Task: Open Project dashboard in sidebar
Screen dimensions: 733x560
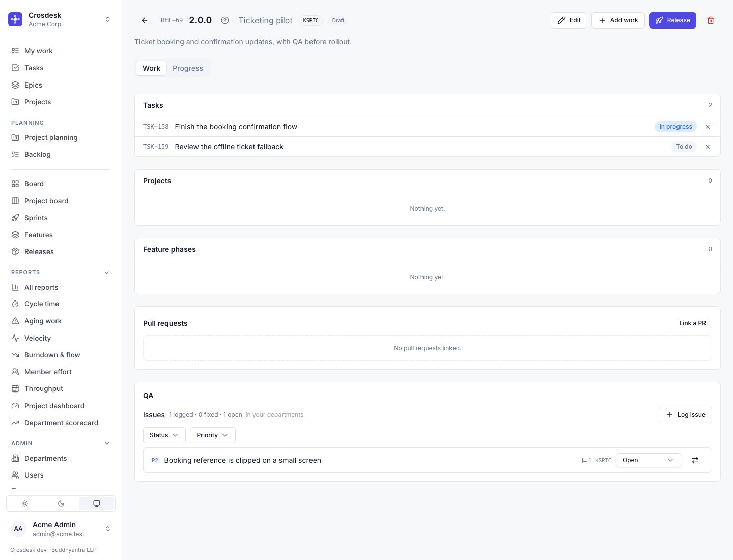Action: [61, 406]
